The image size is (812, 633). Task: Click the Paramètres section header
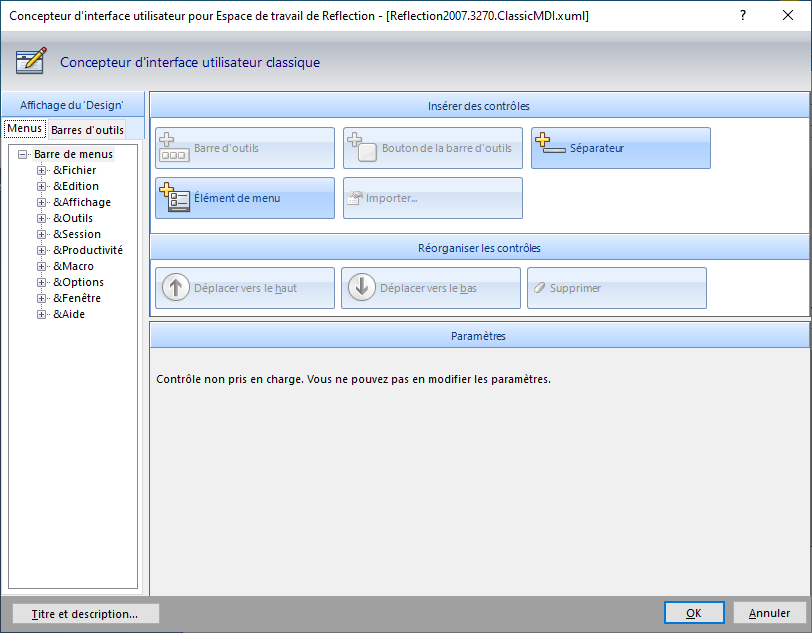tap(479, 336)
